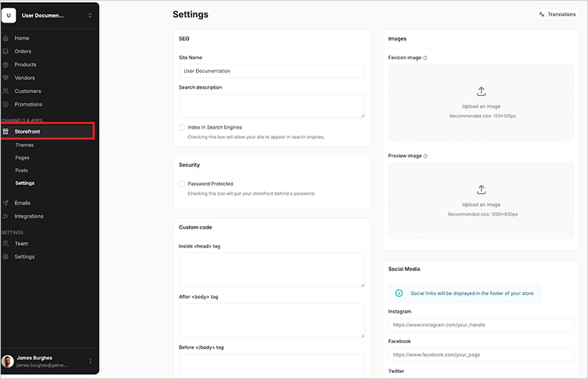Click the Preview image help icon
This screenshot has width=588, height=379.
click(425, 156)
